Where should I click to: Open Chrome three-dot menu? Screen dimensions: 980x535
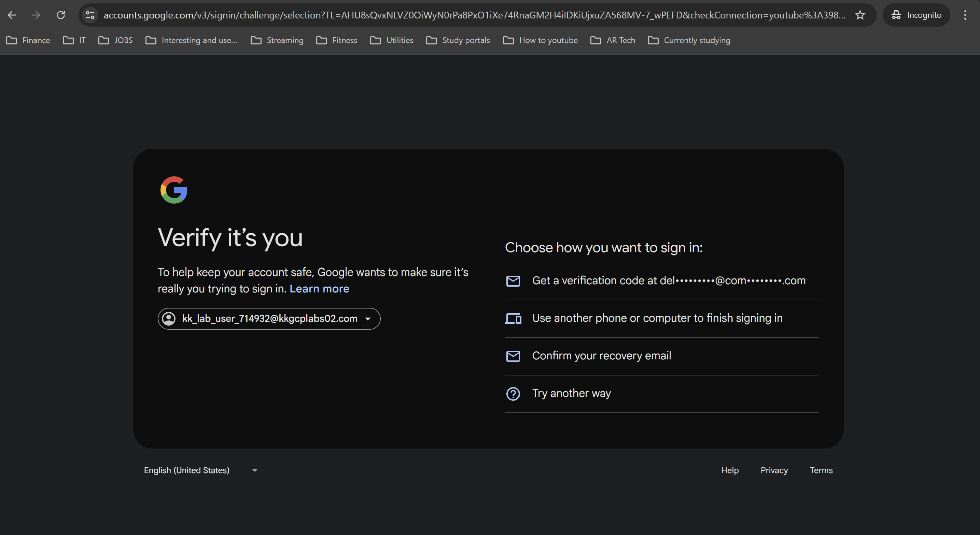(x=965, y=15)
